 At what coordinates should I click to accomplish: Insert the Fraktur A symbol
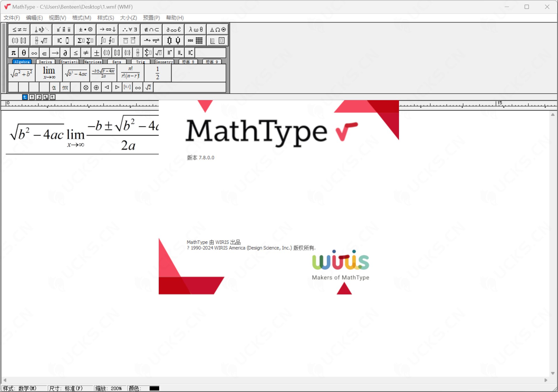tap(54, 87)
